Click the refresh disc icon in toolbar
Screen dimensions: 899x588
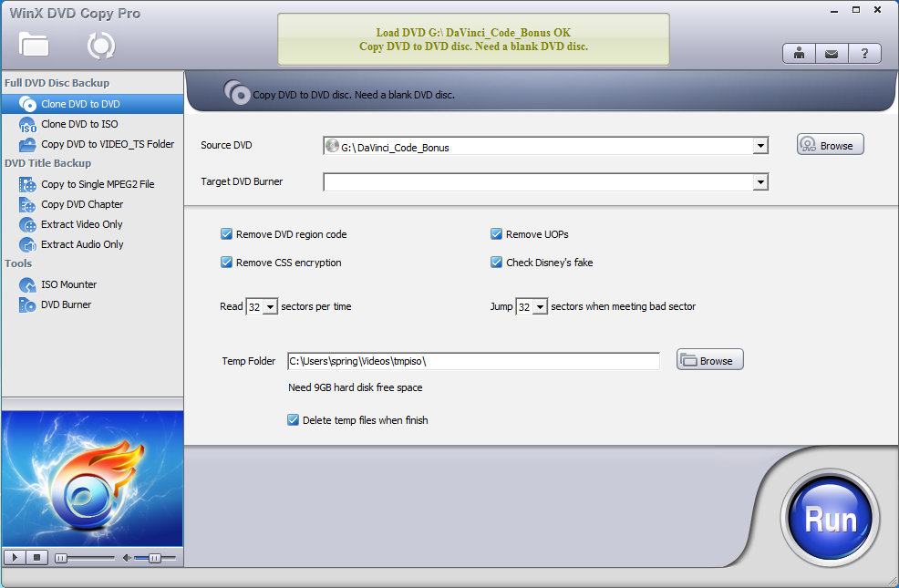(101, 46)
